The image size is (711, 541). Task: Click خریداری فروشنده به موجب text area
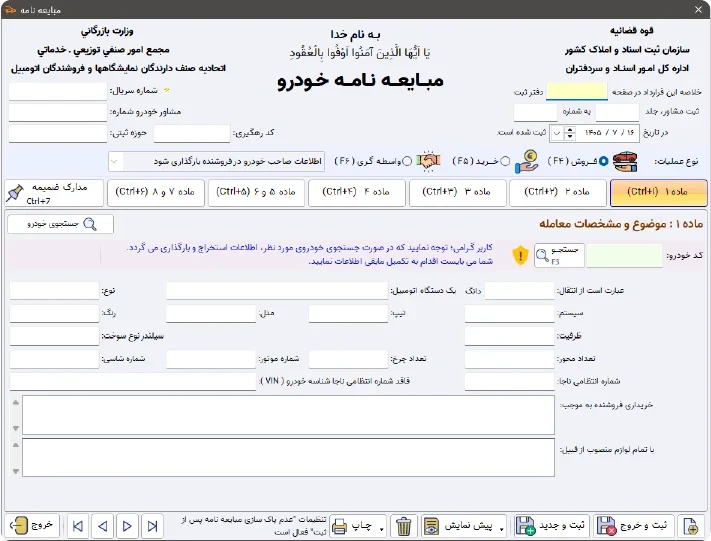coord(288,415)
